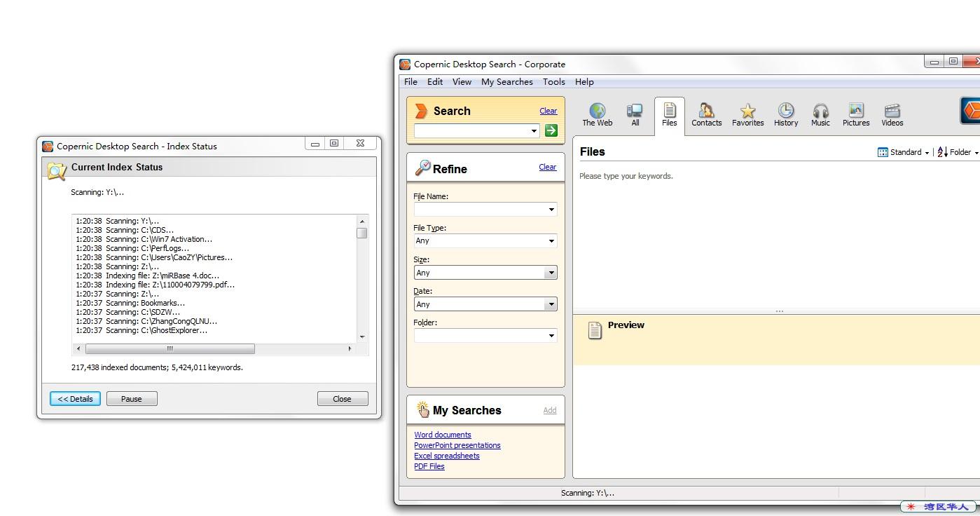Viewport: 980px width, 516px height.
Task: Select log line Scanning C:\Win7 Activation
Action: [144, 239]
